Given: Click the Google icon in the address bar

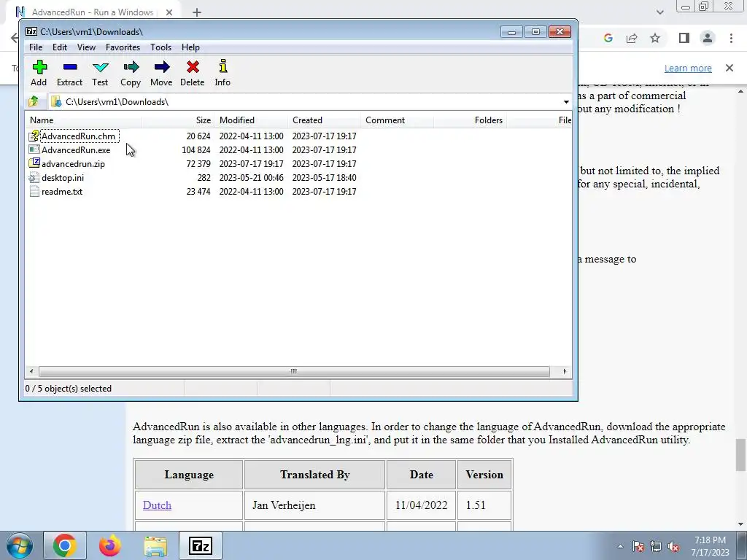Looking at the screenshot, I should [608, 38].
